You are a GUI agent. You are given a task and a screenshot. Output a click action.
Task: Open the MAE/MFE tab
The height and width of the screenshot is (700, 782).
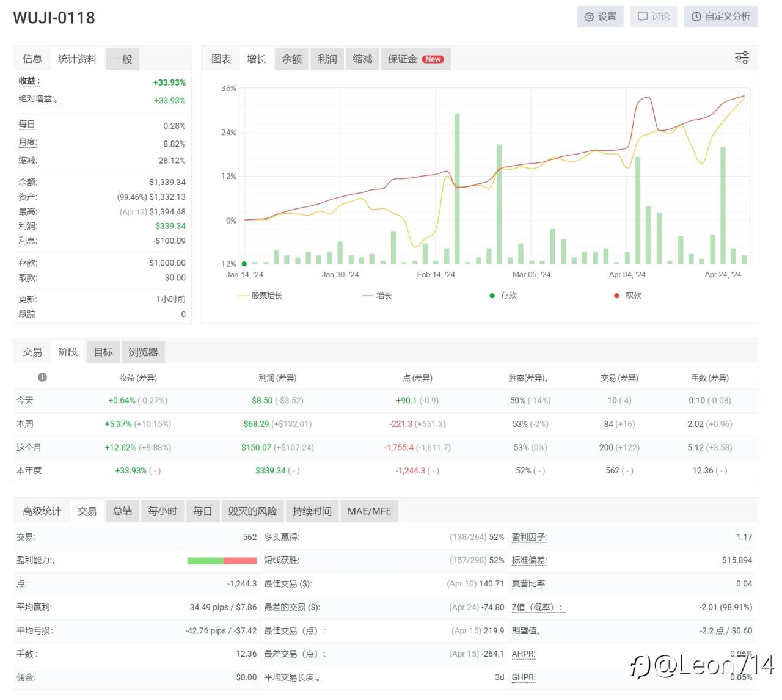tap(369, 511)
